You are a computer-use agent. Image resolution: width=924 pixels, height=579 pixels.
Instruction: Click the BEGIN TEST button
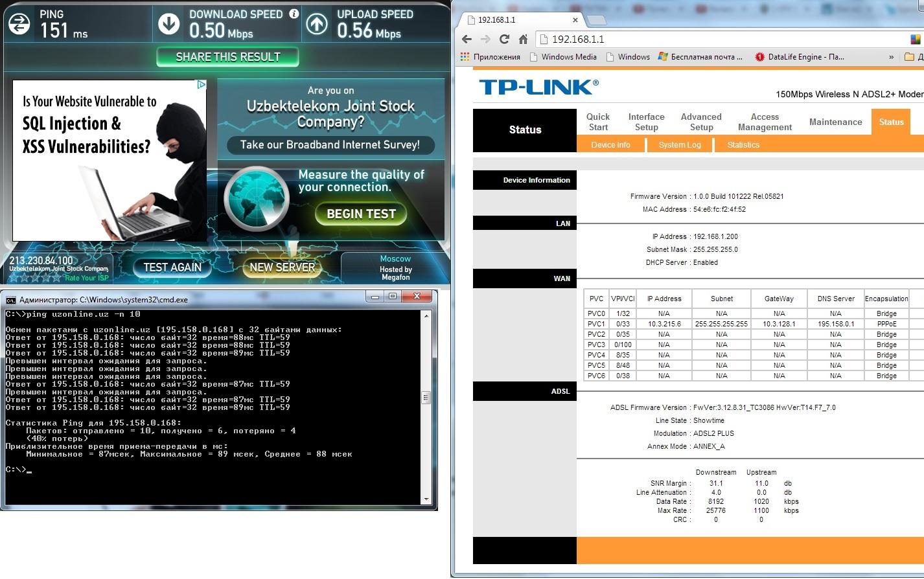click(361, 214)
